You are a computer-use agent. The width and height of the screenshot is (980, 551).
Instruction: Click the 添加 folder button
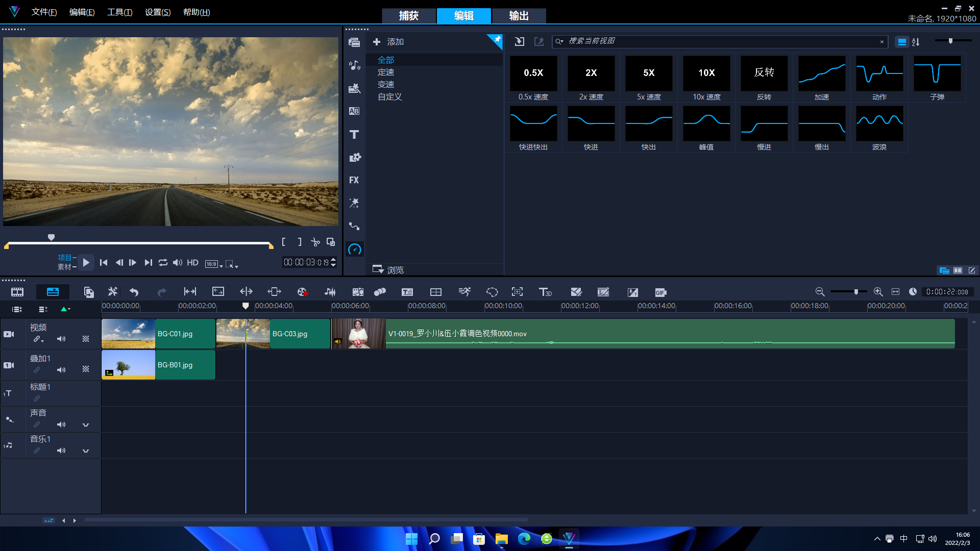(x=388, y=42)
